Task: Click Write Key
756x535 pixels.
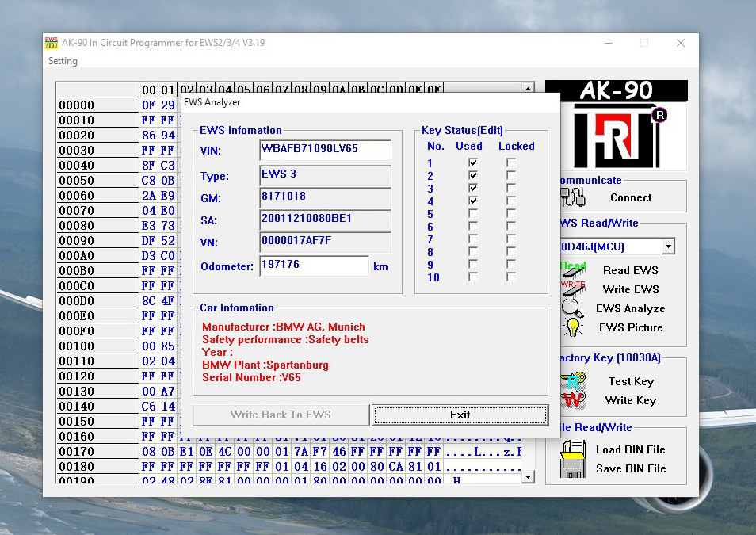Action: 631,400
